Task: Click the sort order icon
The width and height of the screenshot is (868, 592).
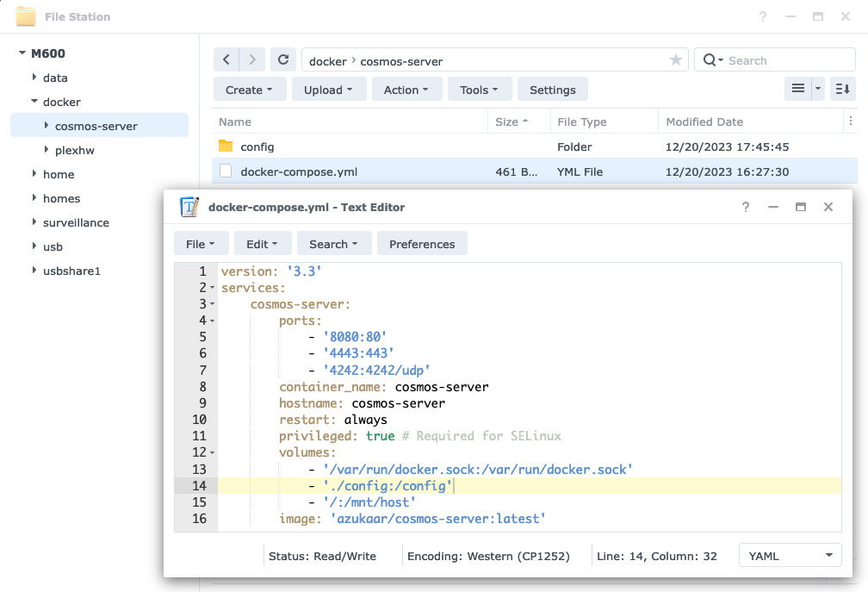Action: click(x=843, y=89)
